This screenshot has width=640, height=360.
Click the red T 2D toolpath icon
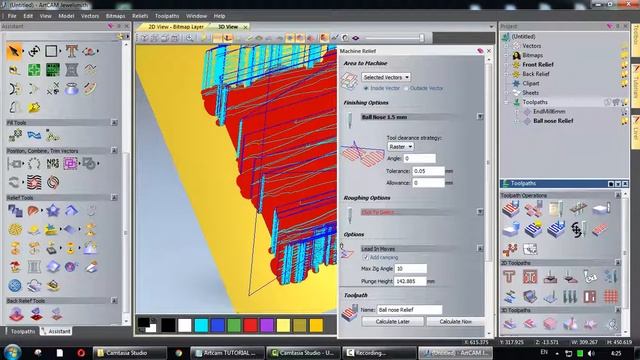click(x=509, y=277)
